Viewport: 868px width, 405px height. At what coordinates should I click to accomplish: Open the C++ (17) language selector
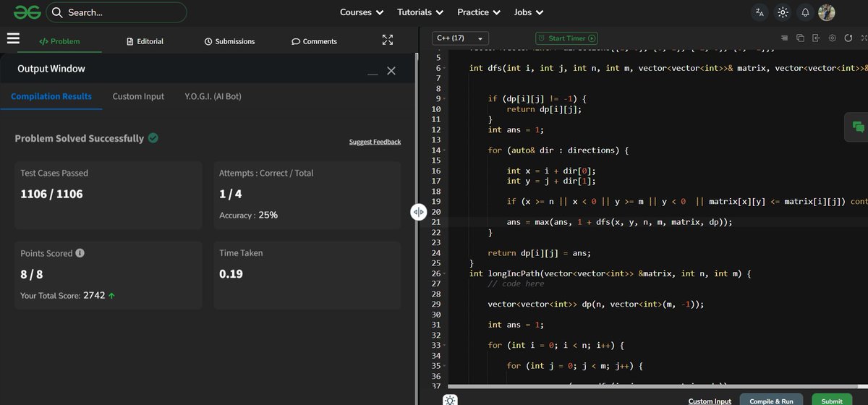point(461,38)
